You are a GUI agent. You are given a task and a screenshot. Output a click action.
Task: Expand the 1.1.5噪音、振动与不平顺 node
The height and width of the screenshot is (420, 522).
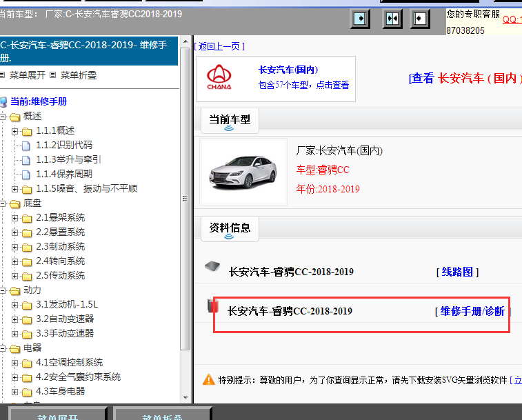pyautogui.click(x=14, y=189)
